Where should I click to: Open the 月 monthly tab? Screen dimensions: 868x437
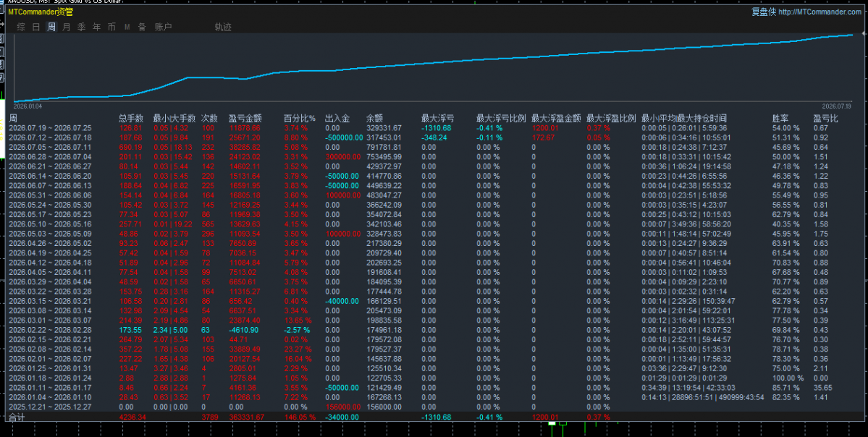(x=67, y=27)
